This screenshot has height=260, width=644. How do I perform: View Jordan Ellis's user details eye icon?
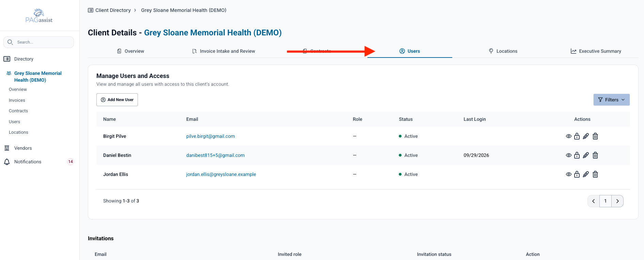(x=568, y=174)
